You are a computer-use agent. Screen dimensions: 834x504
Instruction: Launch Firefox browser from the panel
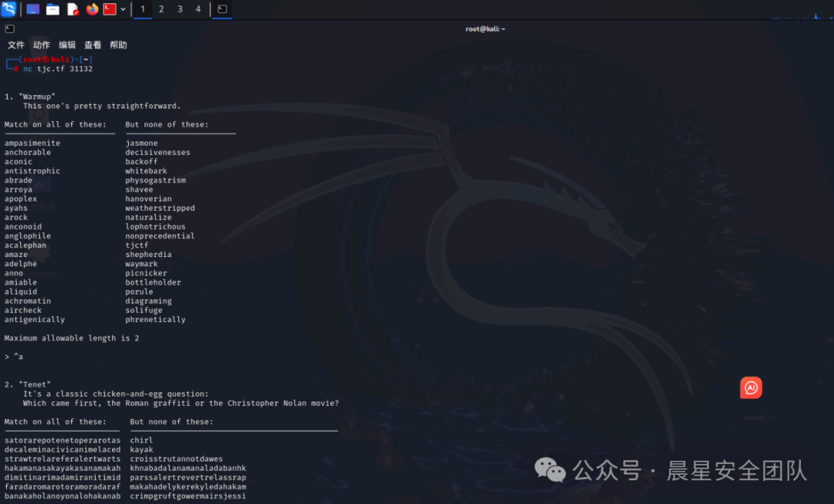point(92,9)
